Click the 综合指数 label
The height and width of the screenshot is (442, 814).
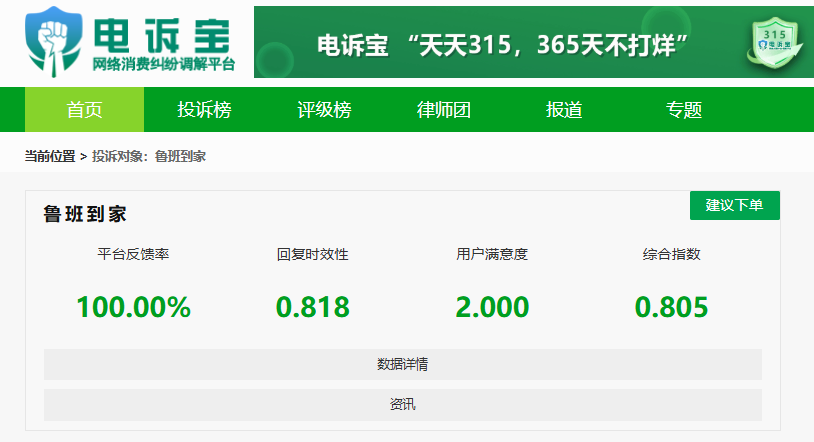(671, 254)
